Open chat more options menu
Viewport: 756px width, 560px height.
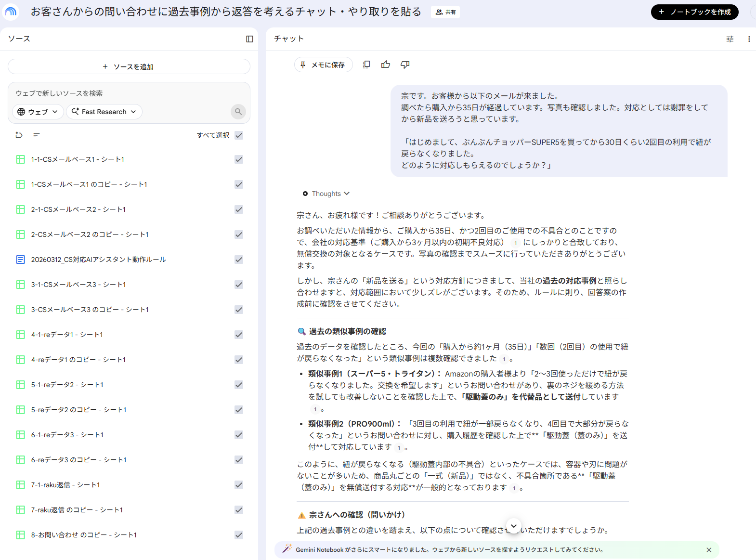point(749,39)
